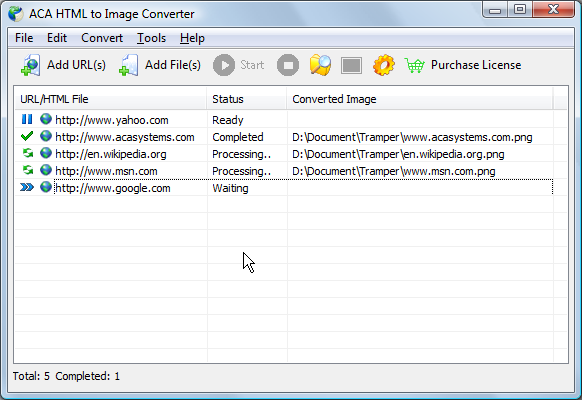Open the Convert menu

tap(102, 38)
